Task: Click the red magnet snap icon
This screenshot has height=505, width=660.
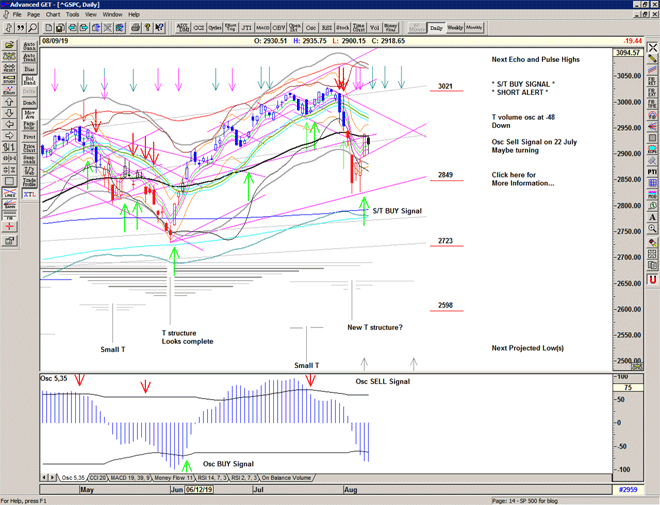Action: point(652,279)
